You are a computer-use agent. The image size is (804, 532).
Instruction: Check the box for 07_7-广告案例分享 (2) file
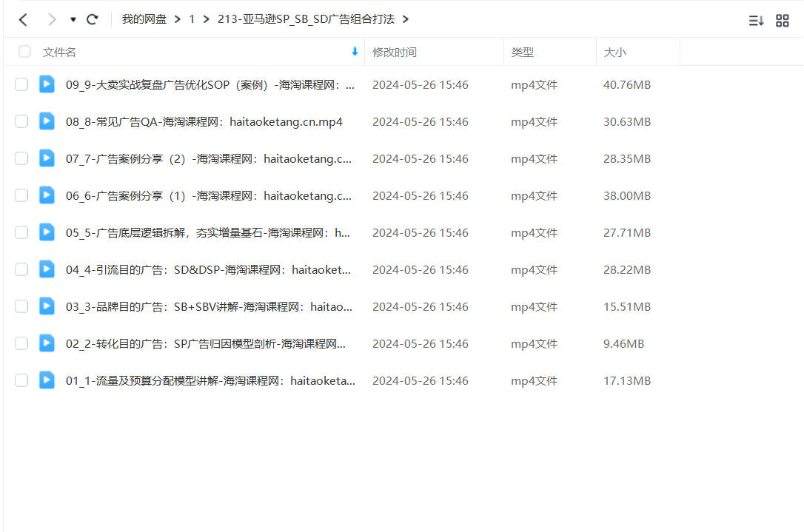[x=21, y=158]
